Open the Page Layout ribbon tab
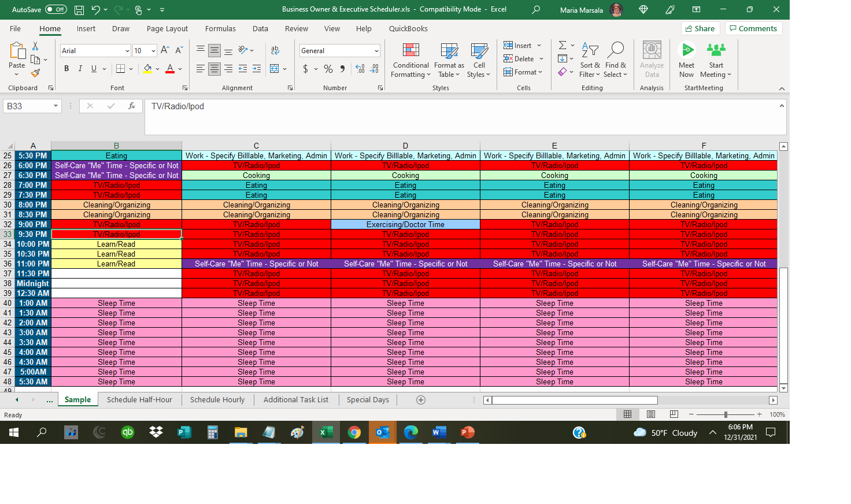851x504 pixels. point(167,28)
